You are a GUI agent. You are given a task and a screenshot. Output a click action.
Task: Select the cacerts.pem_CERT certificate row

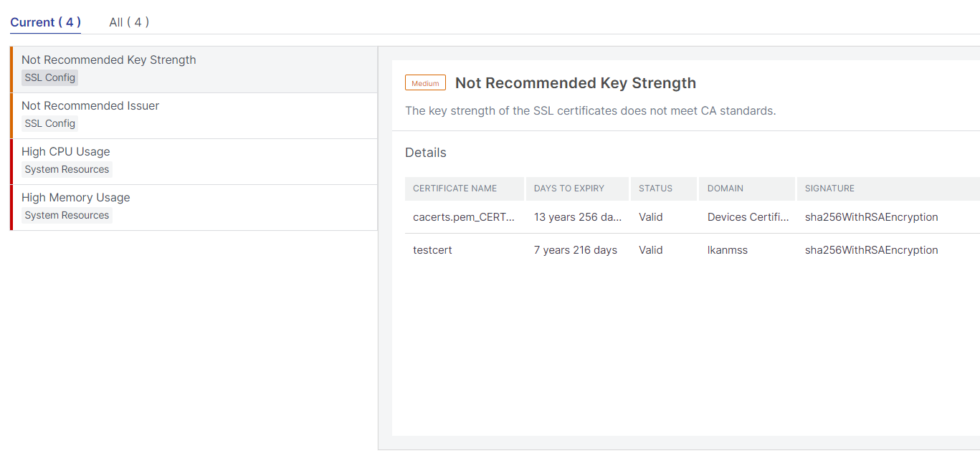pos(693,217)
